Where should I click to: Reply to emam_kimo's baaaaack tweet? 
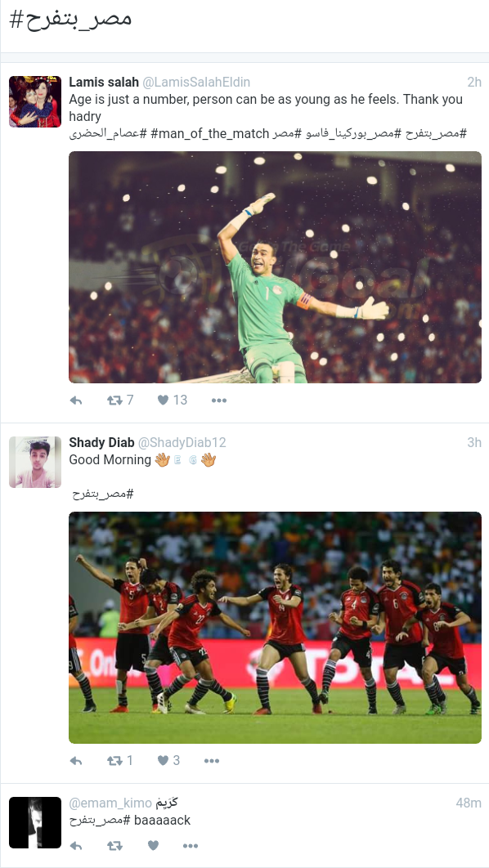point(76,846)
